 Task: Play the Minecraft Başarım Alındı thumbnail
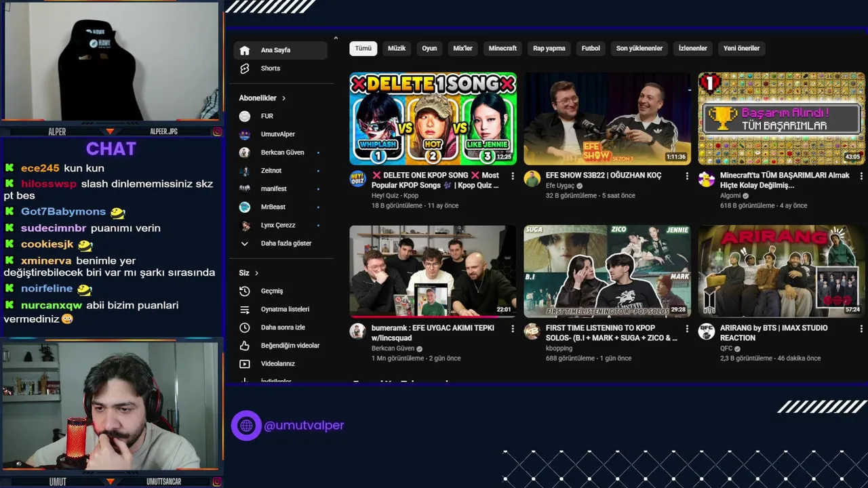pos(781,119)
